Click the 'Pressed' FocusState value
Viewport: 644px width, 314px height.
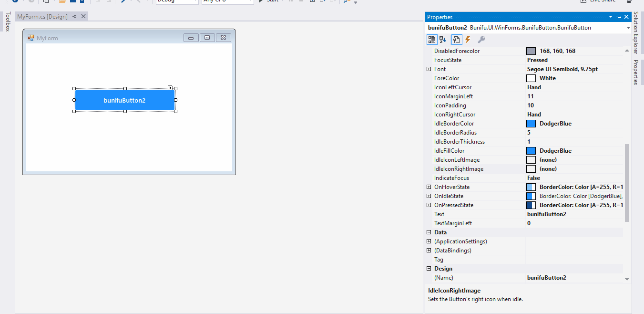(537, 60)
